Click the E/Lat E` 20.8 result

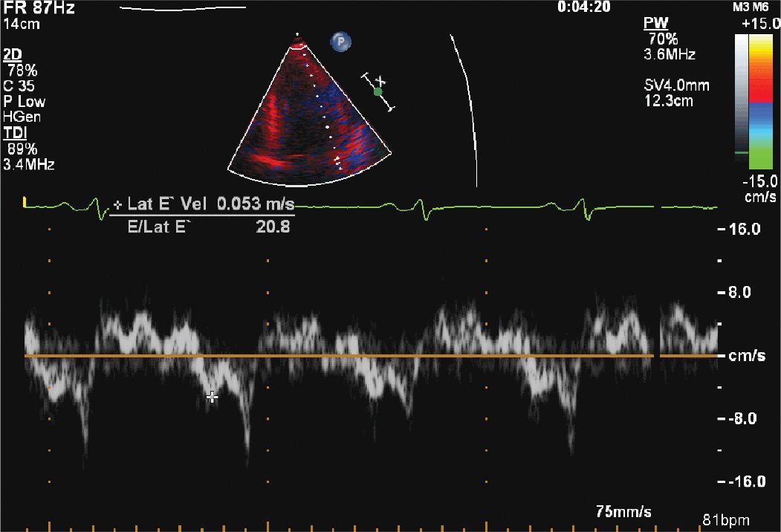(210, 225)
